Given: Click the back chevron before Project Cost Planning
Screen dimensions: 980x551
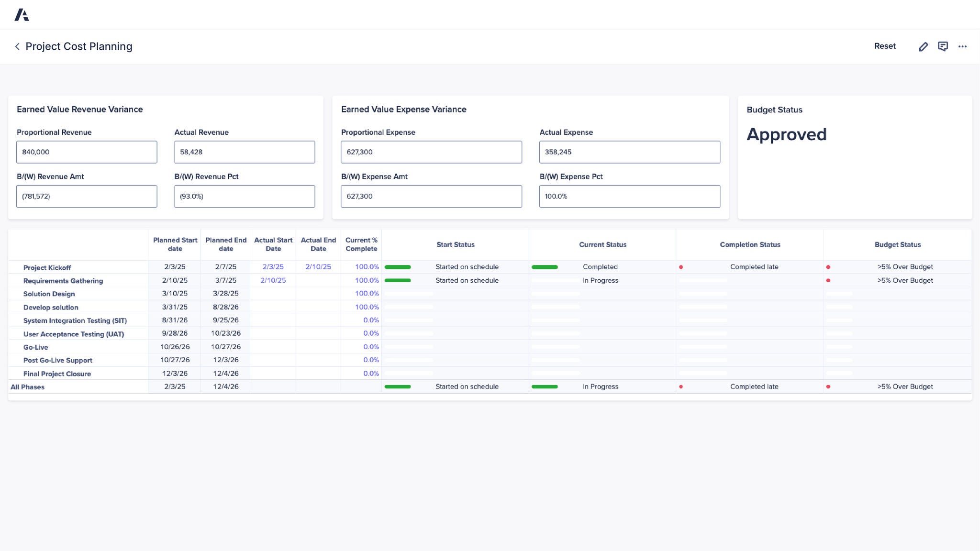Looking at the screenshot, I should pyautogui.click(x=17, y=46).
